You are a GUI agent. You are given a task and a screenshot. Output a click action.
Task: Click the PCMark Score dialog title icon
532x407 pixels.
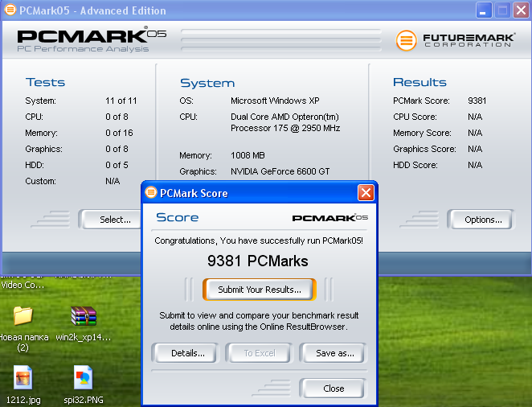pos(151,192)
